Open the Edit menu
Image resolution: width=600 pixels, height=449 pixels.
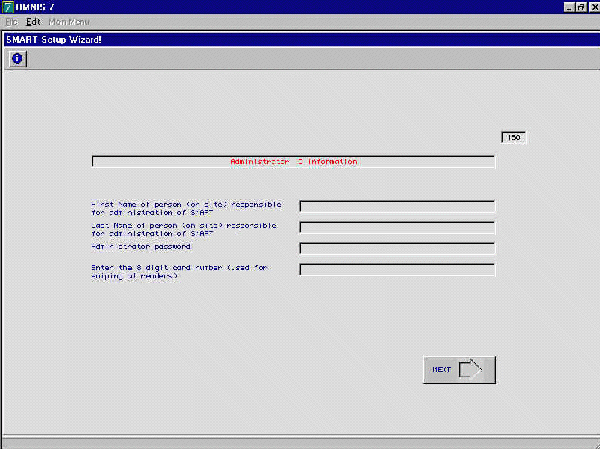pos(33,22)
